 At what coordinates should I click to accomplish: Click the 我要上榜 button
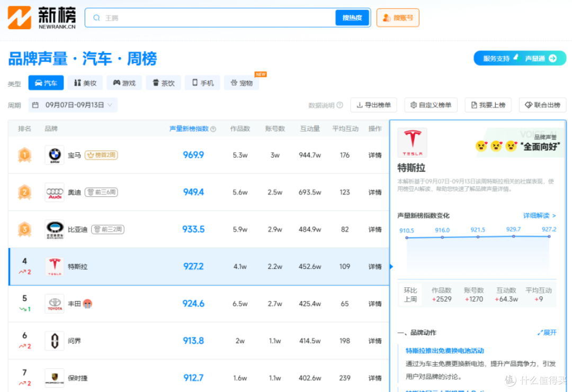(488, 105)
